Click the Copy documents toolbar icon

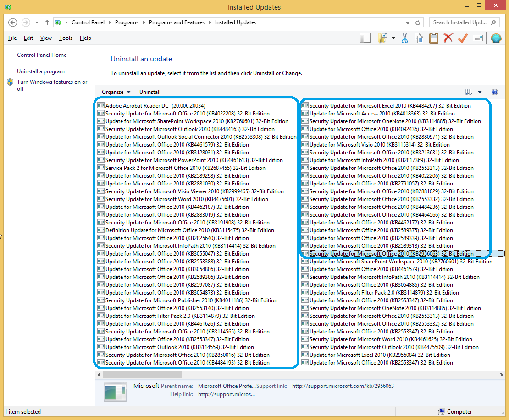419,38
